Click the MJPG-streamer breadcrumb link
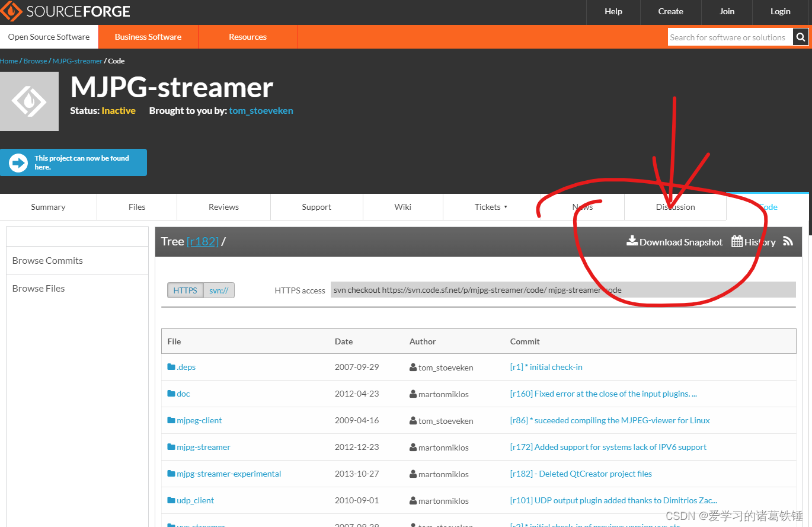 [77, 61]
